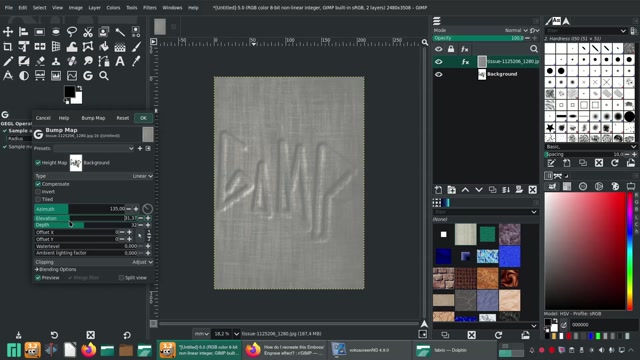Image resolution: width=640 pixels, height=360 pixels.
Task: Select the Pencil tool
Action: (8, 61)
